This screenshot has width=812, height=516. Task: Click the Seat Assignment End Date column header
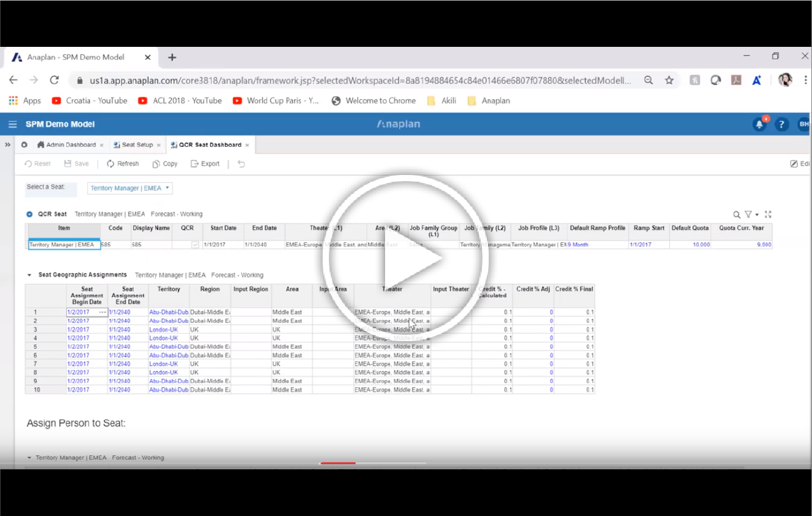[128, 295]
